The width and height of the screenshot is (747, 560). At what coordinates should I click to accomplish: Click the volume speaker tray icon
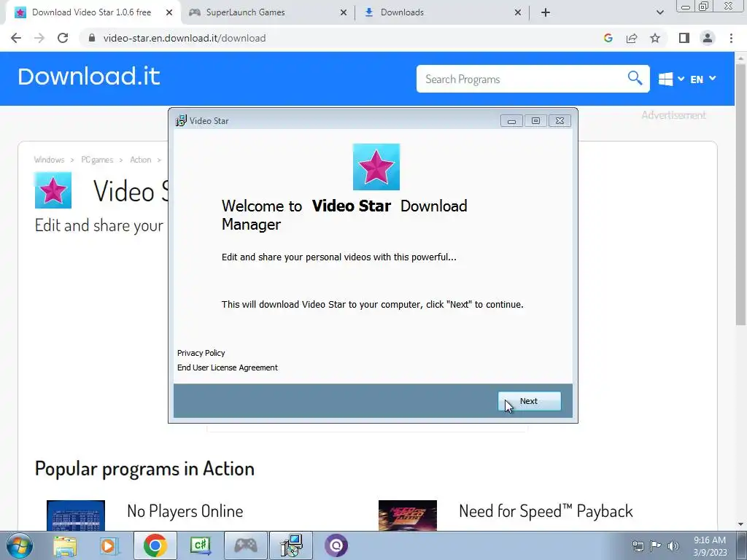coord(673,546)
